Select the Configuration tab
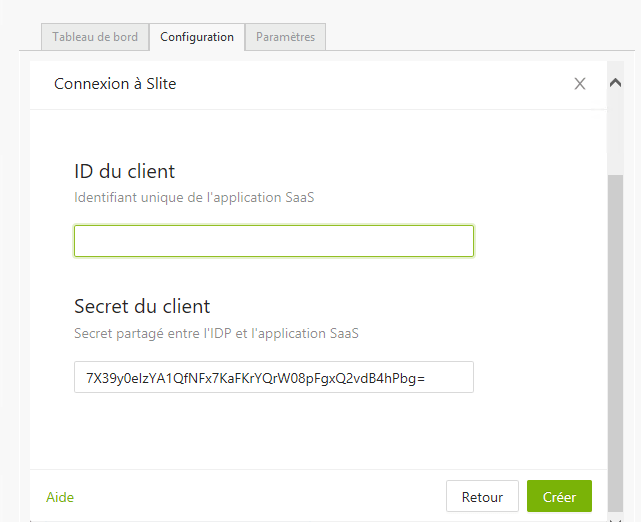This screenshot has height=522, width=641. (197, 37)
